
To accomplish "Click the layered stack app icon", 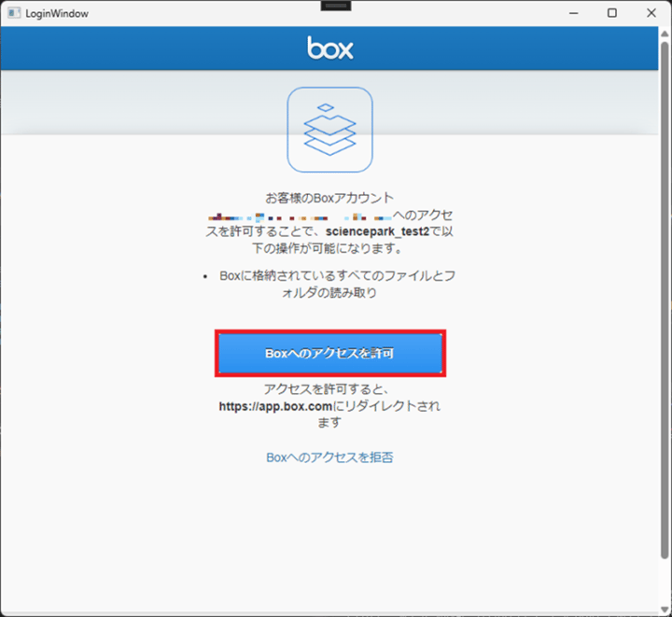I will [329, 130].
